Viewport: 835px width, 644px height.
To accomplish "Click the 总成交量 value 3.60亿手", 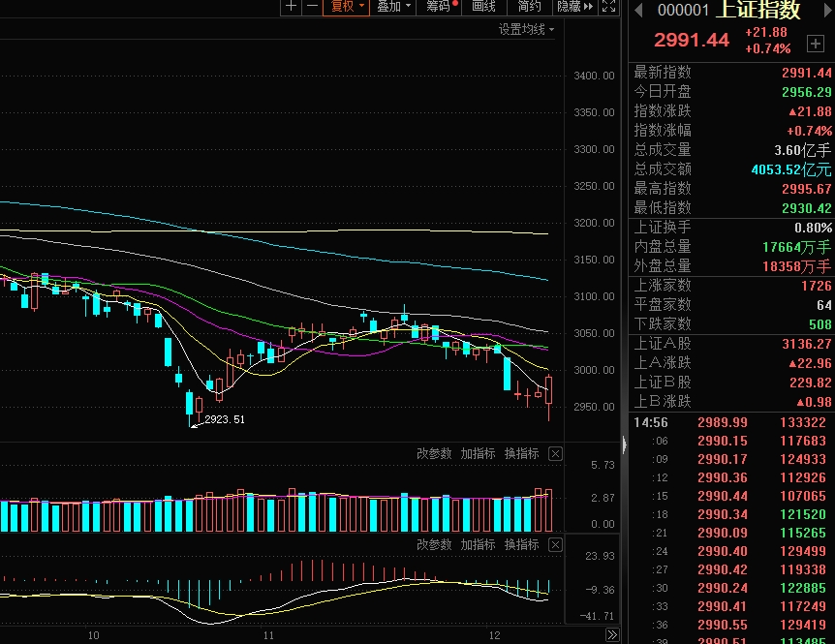I will [x=802, y=150].
